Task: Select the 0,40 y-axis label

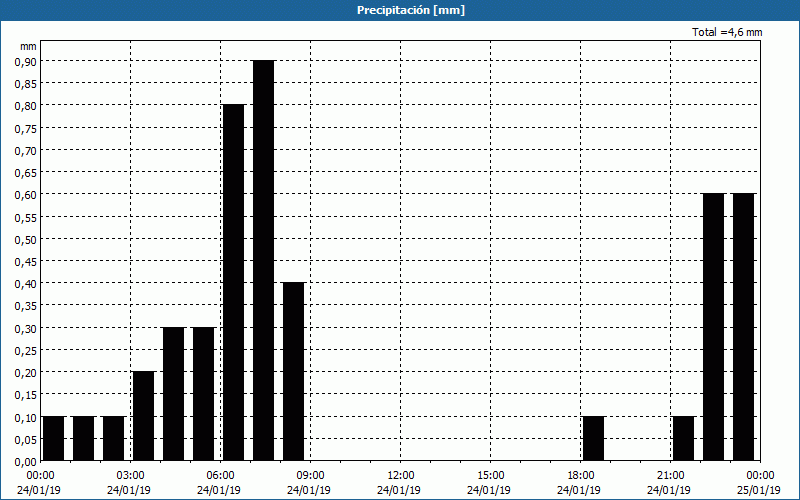Action: coord(26,284)
